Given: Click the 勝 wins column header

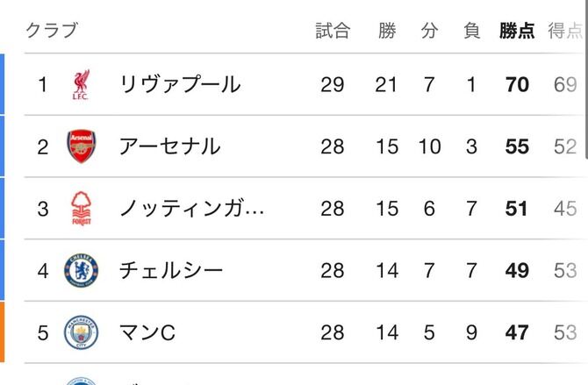Looking at the screenshot, I should click(x=387, y=31).
